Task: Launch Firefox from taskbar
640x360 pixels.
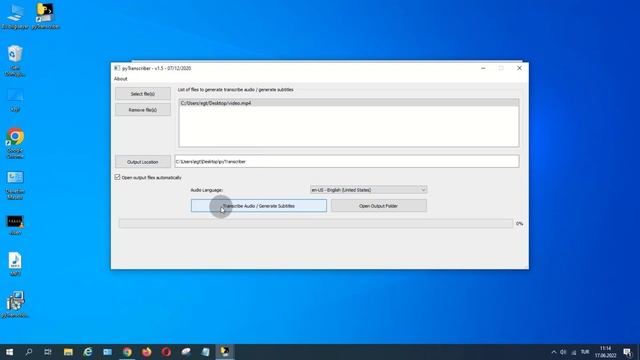Action: 147,352
